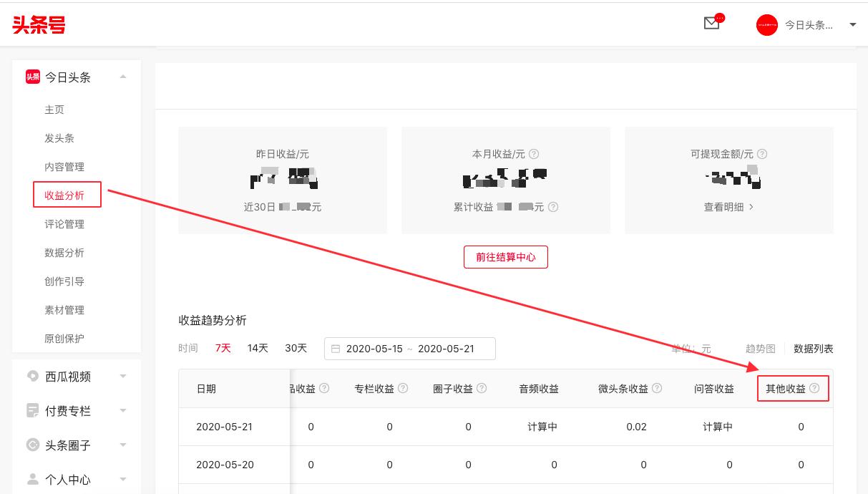Select the 今日头条 app icon in sidebar
This screenshot has height=494, width=868.
click(x=33, y=77)
